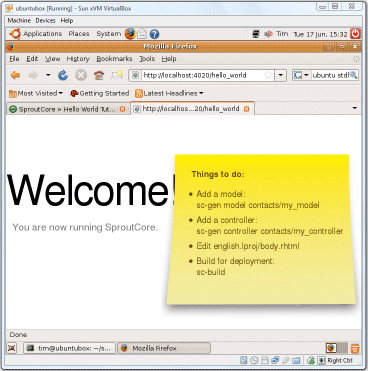Close the localhost hello_world tab
This screenshot has height=371, width=368.
(x=246, y=109)
